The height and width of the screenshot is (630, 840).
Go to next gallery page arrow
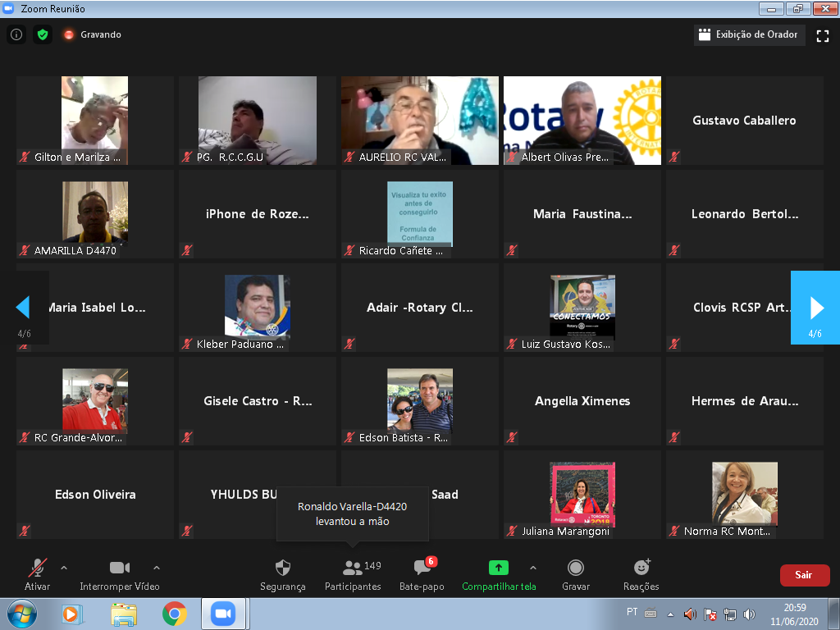coord(815,308)
